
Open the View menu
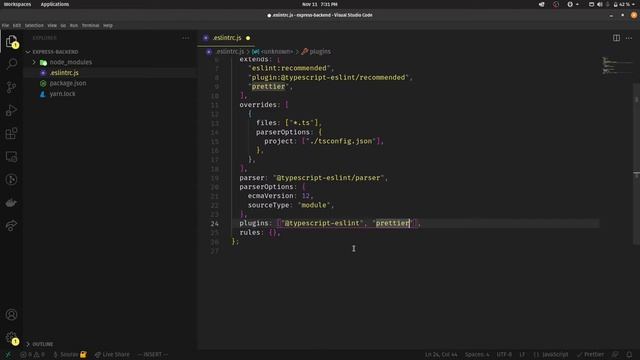(x=52, y=25)
